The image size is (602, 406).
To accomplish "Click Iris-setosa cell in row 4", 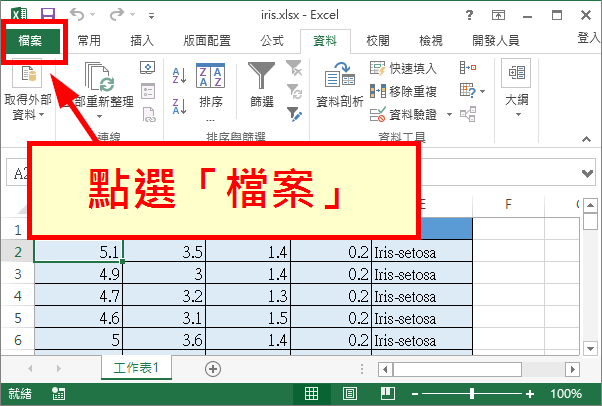I will pyautogui.click(x=422, y=296).
